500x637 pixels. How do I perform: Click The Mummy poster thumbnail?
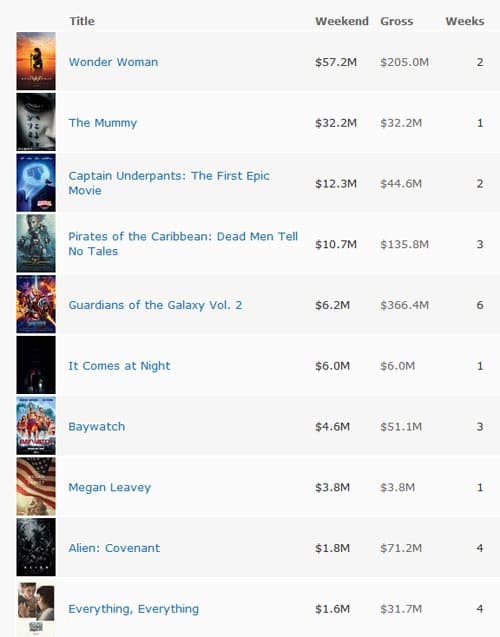(36, 122)
